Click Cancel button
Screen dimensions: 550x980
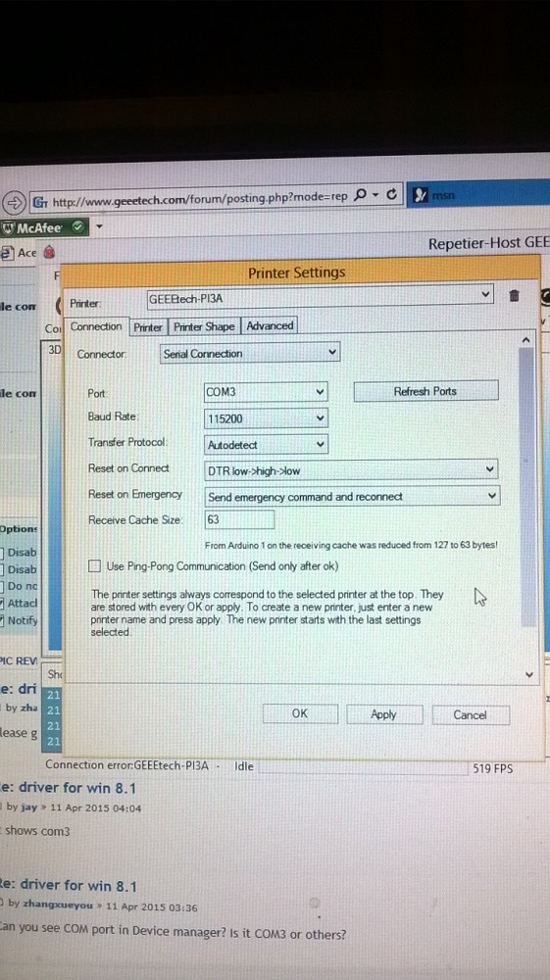point(470,715)
